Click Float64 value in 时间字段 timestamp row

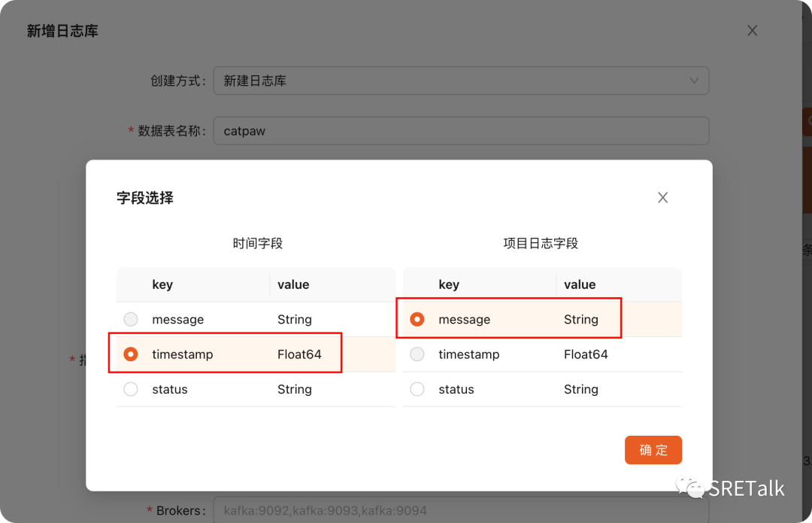[299, 354]
